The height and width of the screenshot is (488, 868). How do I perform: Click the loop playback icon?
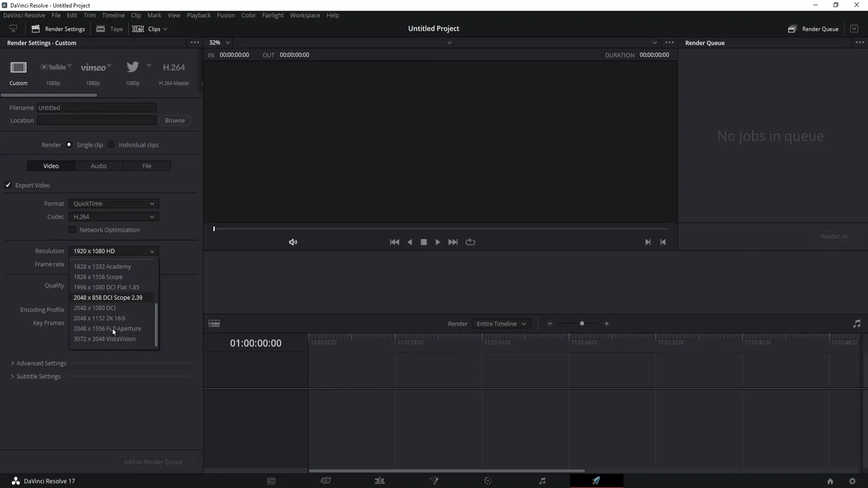click(x=470, y=242)
